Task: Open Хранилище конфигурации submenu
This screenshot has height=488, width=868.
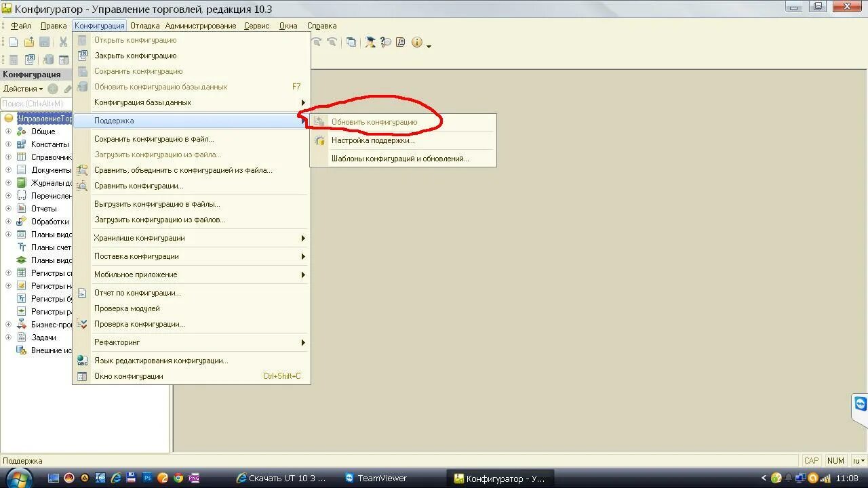Action: [x=191, y=238]
